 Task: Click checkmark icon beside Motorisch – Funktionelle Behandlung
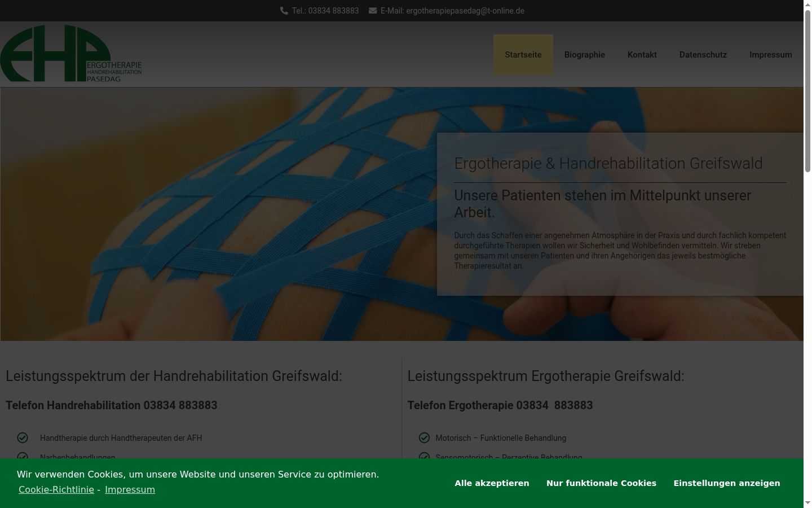[424, 437]
